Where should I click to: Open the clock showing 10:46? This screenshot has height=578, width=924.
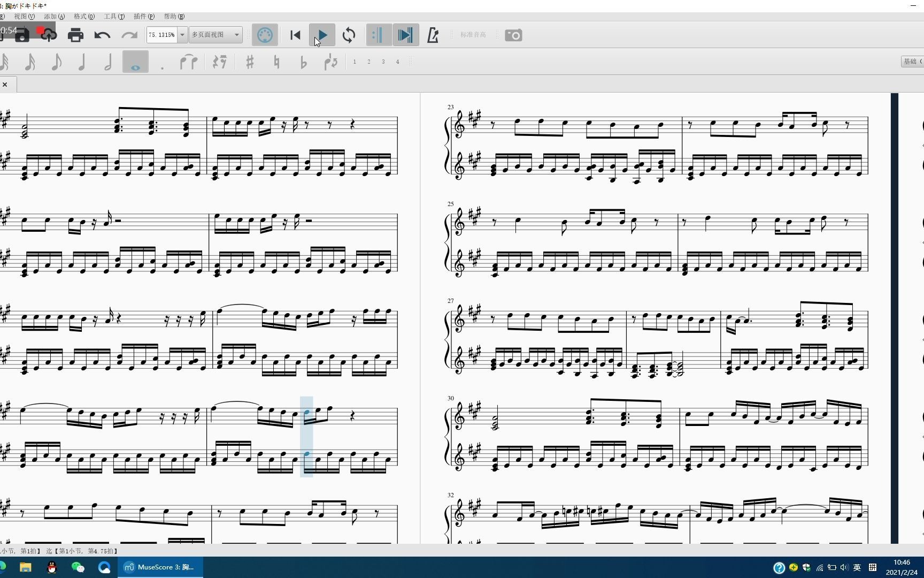[902, 567]
